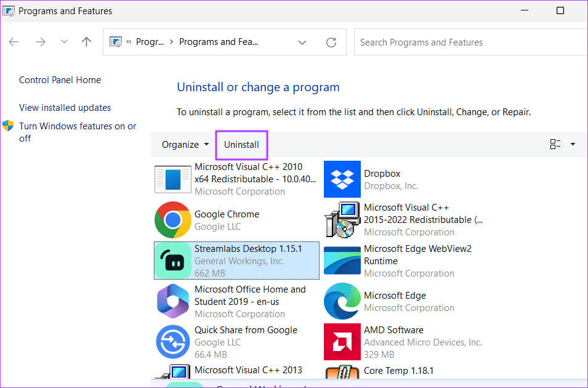Viewport: 588px width, 388px height.
Task: Click the breadcrumb overflow chevrons
Action: [x=129, y=42]
